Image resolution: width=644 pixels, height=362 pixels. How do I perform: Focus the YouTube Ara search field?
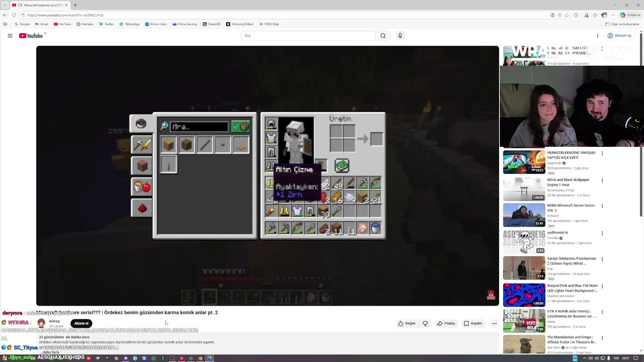pos(308,36)
